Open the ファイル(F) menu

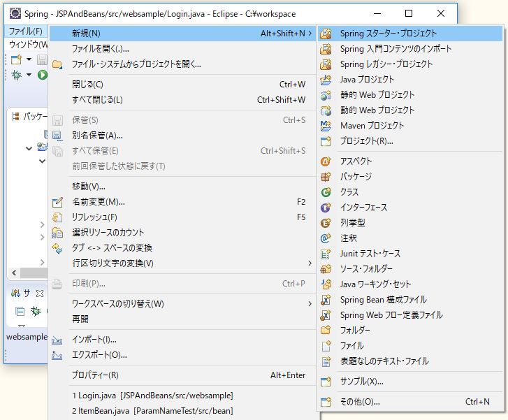[26, 31]
